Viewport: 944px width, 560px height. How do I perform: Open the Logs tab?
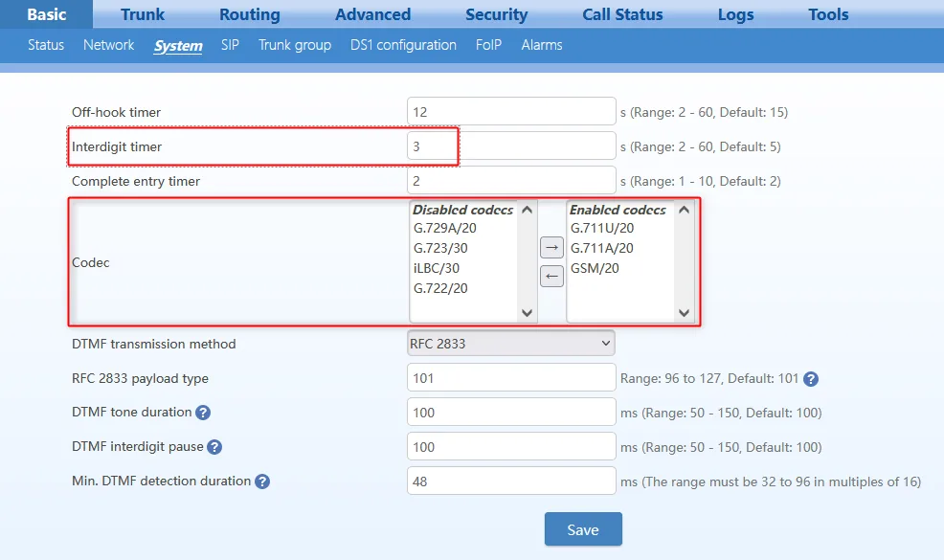coord(735,14)
